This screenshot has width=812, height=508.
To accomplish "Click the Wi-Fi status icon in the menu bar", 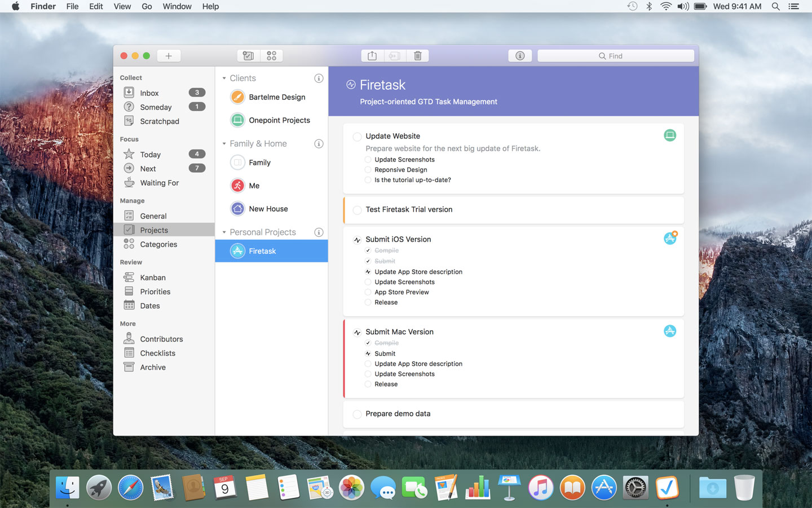I will (x=666, y=6).
